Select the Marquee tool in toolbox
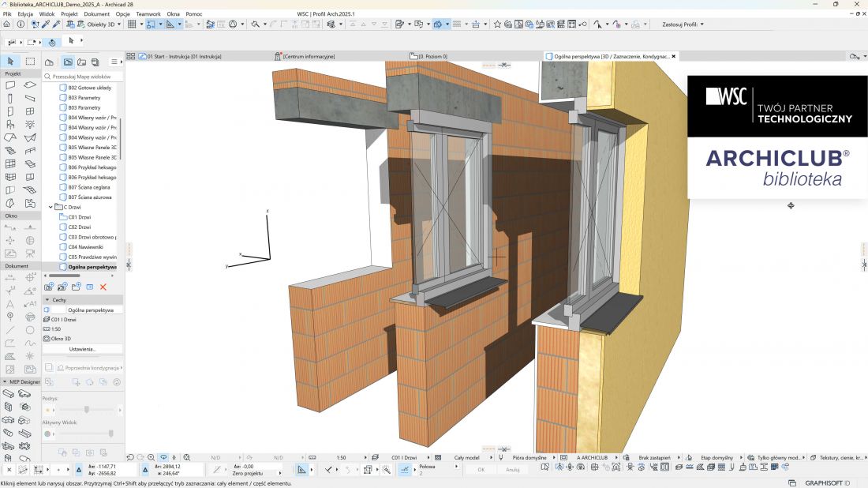The width and height of the screenshot is (868, 488). tap(30, 62)
